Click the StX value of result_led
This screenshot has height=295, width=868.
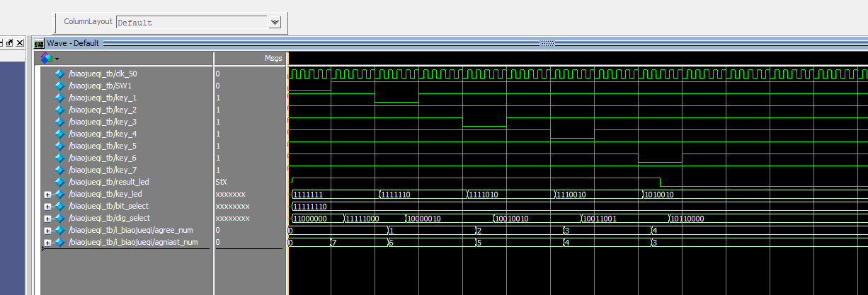click(x=221, y=182)
